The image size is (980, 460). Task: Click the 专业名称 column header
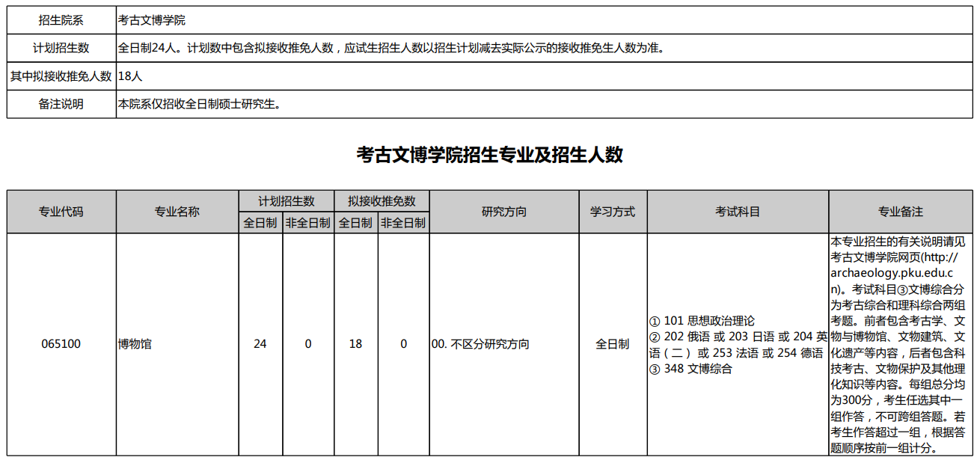177,212
